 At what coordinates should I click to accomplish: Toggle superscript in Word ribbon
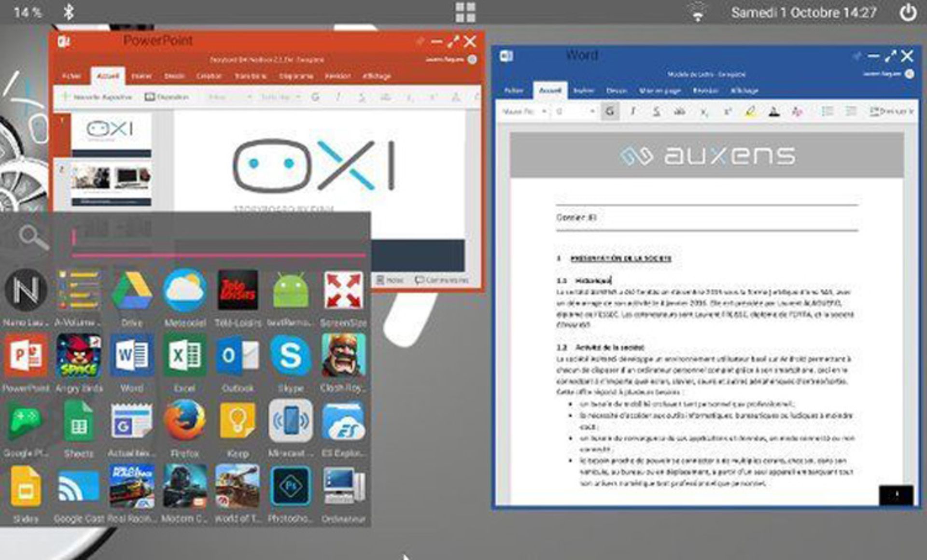(727, 112)
